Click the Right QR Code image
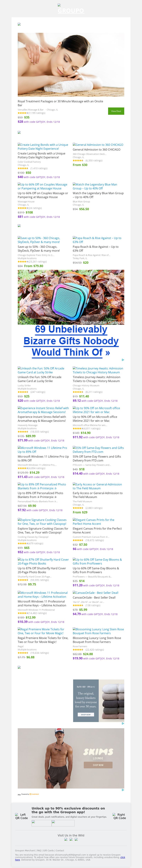 click(x=119, y=816)
